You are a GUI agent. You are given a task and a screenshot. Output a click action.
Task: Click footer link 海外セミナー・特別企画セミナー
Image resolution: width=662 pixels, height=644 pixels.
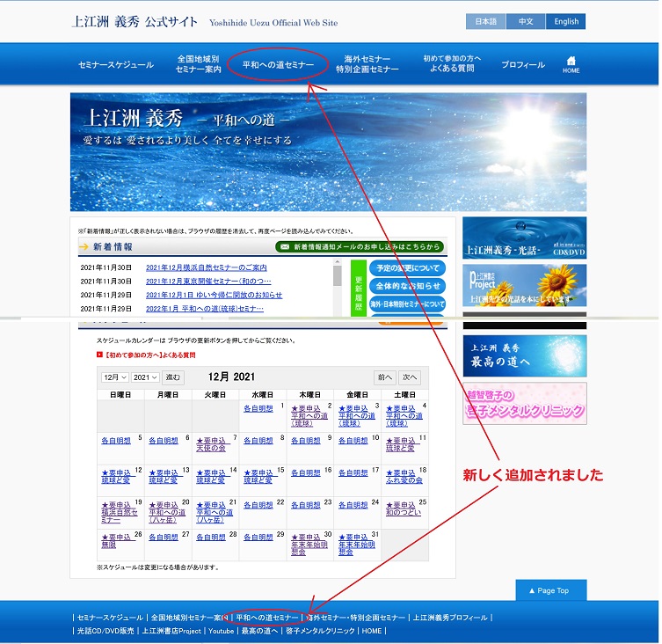pyautogui.click(x=356, y=618)
